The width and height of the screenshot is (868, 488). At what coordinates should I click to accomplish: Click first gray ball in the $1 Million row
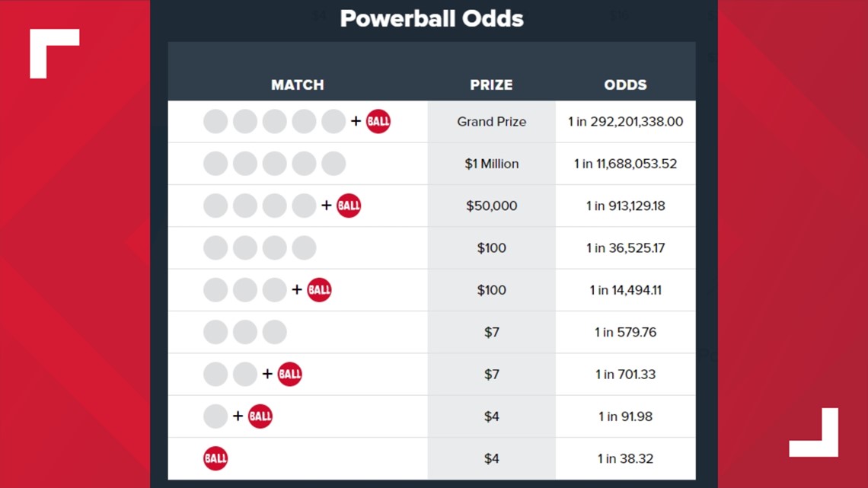pos(215,164)
